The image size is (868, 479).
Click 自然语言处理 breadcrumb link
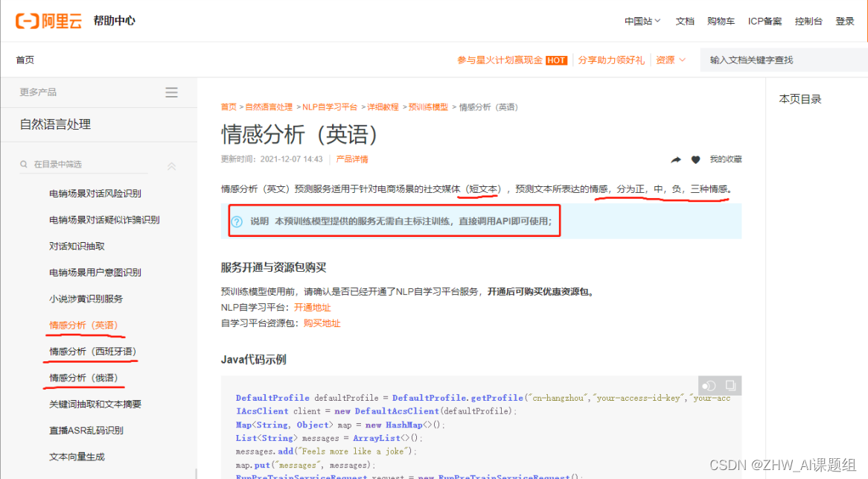pos(269,107)
